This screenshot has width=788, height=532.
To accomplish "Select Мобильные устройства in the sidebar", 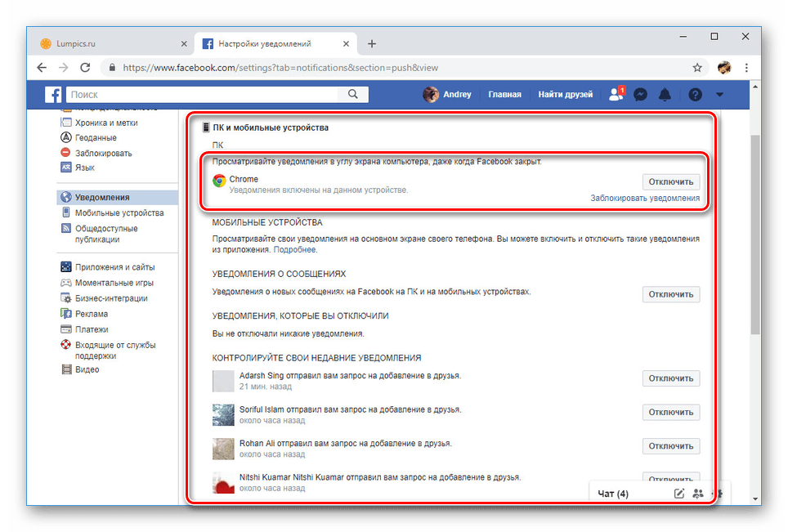I will (119, 212).
